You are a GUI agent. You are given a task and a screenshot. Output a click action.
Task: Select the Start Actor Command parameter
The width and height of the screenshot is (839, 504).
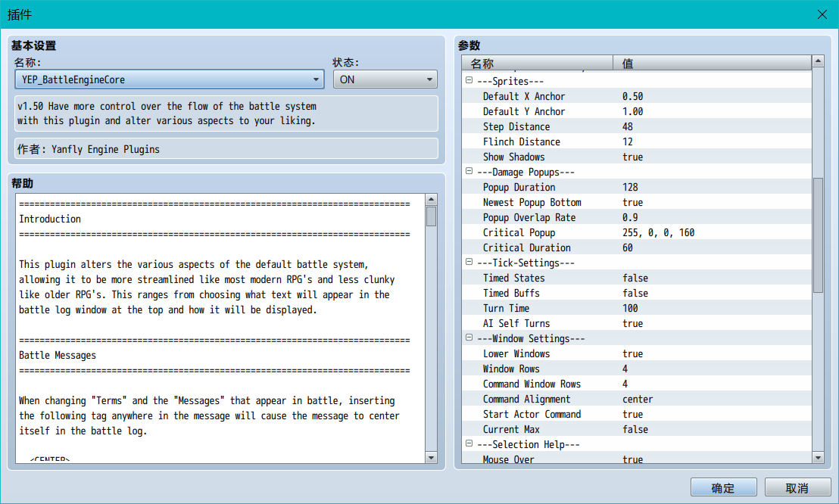click(637, 414)
